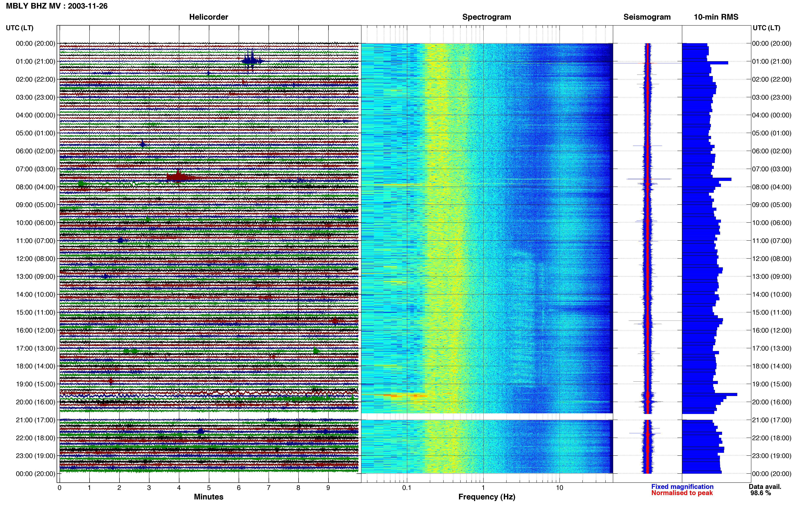
Task: Click '18:00 (14:00)' on the right time axis
Action: (x=772, y=366)
